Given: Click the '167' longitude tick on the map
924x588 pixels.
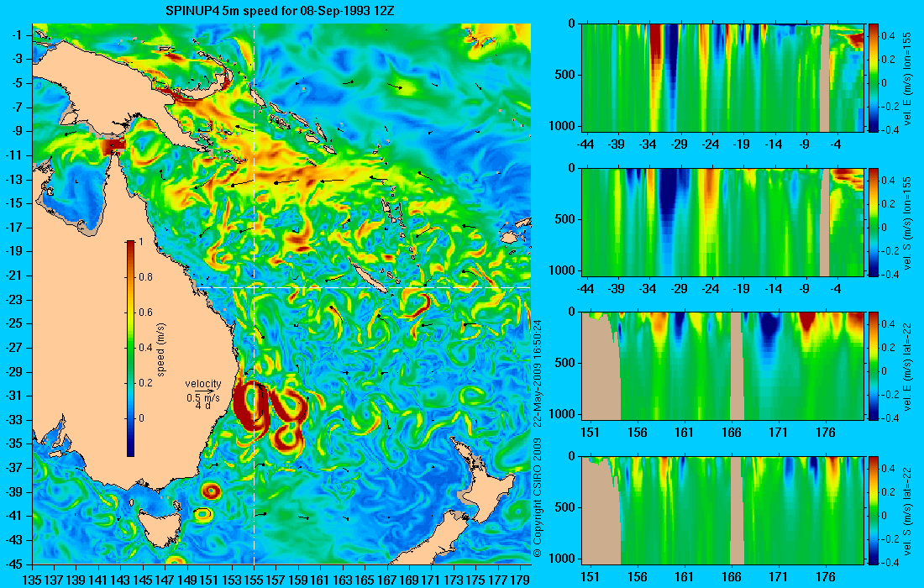Looking at the screenshot, I should click(386, 580).
